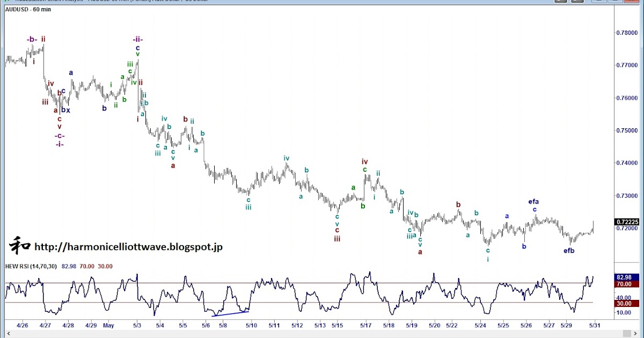Click the 5/13 date axis label
644x338 pixels.
[x=320, y=325]
